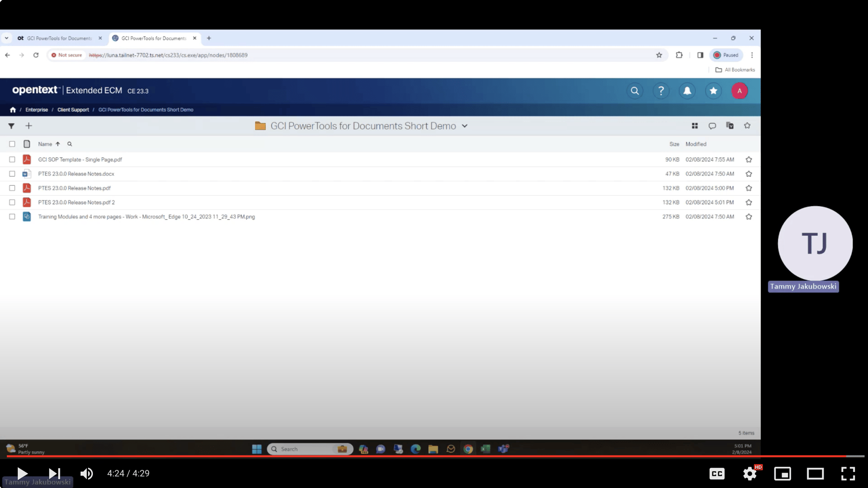The height and width of the screenshot is (488, 868).
Task: Check PTES Release Notes.pdf 2 checkbox
Action: pos(12,203)
